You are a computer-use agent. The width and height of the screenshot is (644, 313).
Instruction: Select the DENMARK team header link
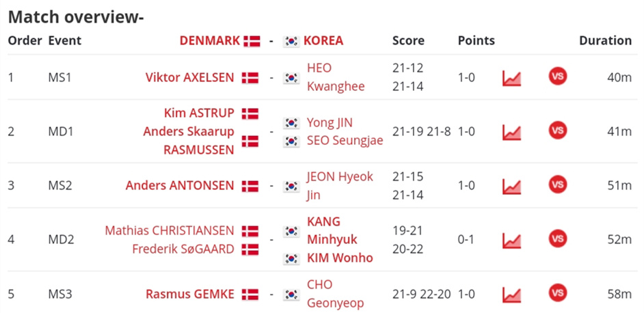pos(209,41)
